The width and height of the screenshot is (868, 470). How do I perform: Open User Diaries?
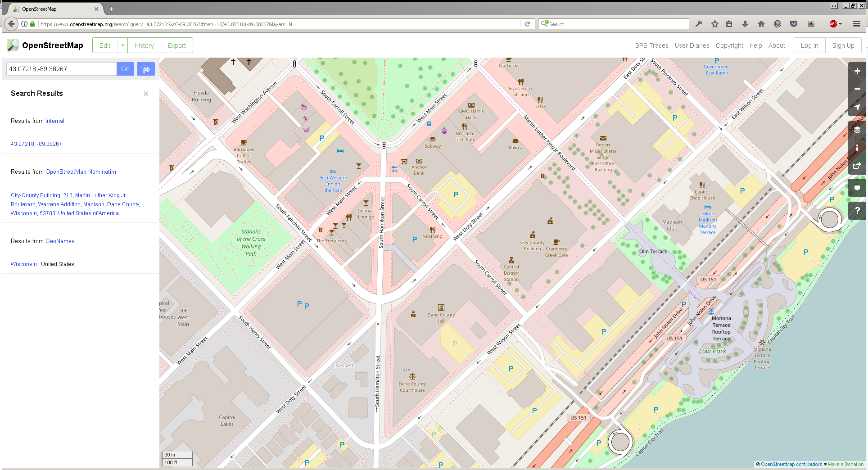click(692, 45)
